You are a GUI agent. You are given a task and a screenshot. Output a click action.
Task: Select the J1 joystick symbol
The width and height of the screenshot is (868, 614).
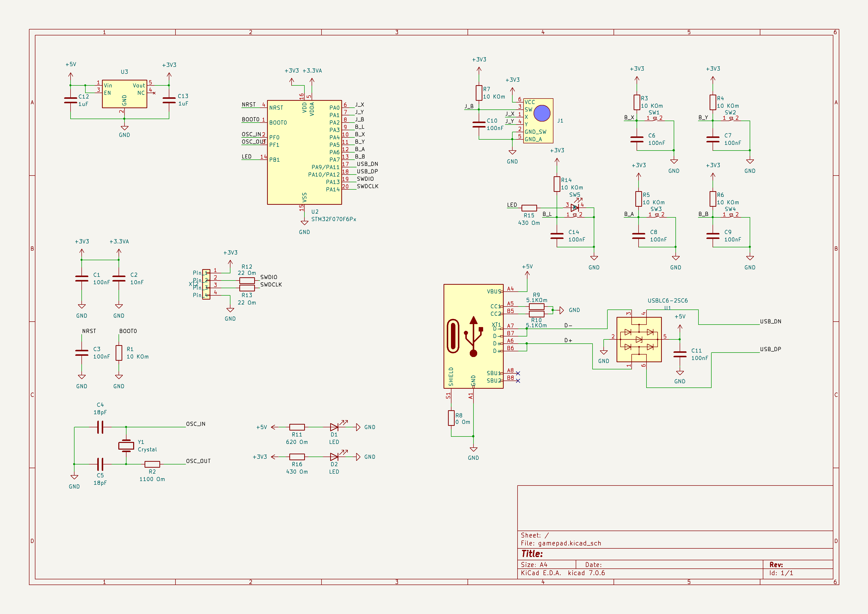pyautogui.click(x=538, y=121)
